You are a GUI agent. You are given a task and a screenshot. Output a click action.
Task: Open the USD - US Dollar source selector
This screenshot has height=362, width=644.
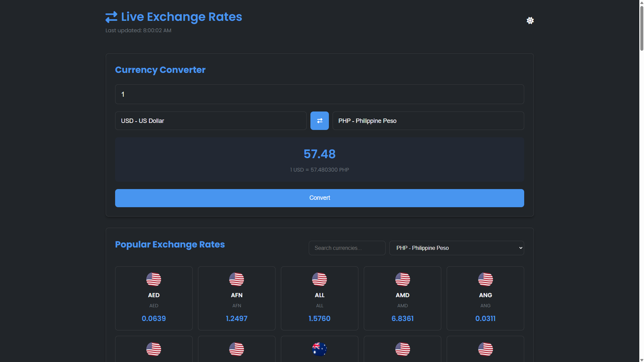(x=211, y=121)
